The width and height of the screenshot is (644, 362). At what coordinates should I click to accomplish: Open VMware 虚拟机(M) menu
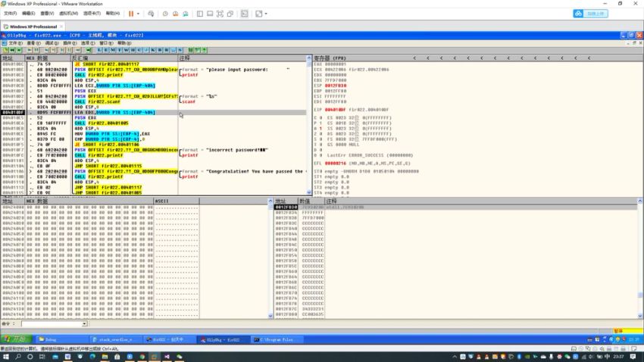[68, 14]
